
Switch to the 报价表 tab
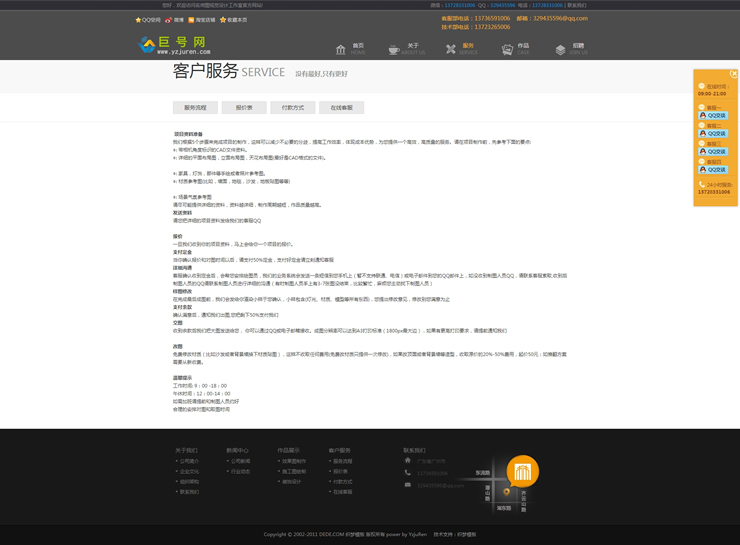point(244,108)
